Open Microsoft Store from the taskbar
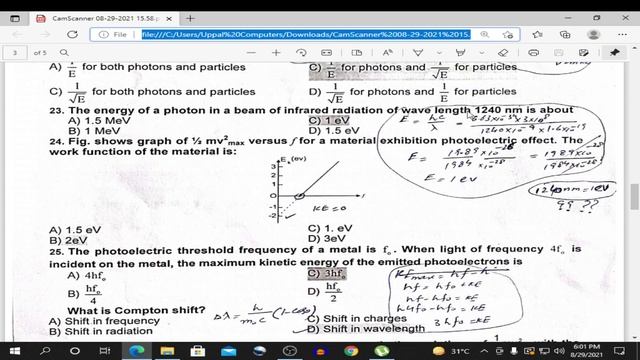Screen dimensions: 640x360 point(198,351)
